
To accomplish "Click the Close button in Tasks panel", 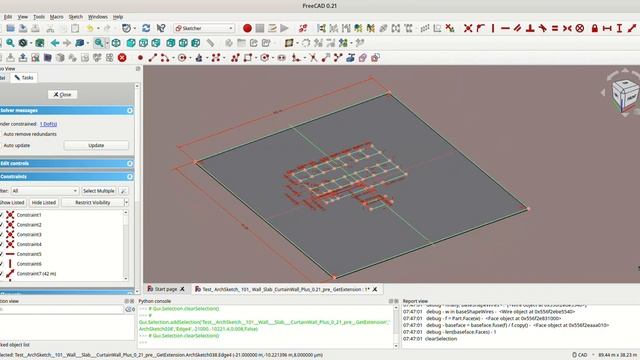I will point(62,94).
